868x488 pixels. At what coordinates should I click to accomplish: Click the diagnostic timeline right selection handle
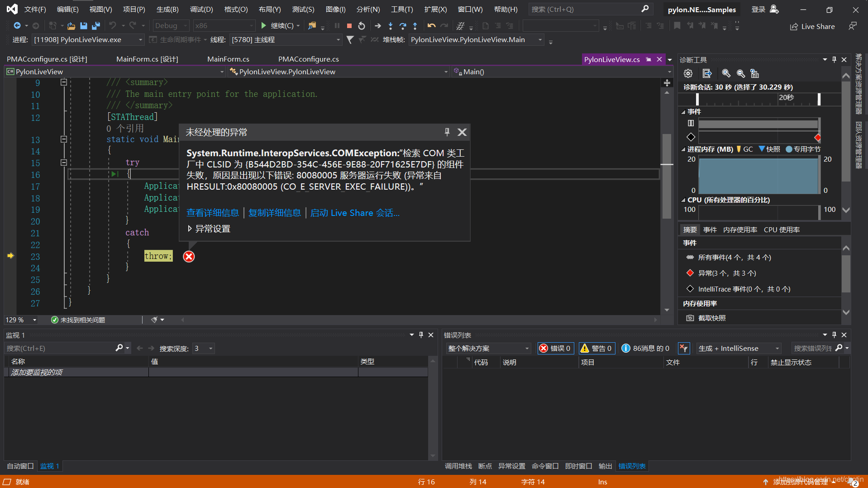pyautogui.click(x=819, y=99)
